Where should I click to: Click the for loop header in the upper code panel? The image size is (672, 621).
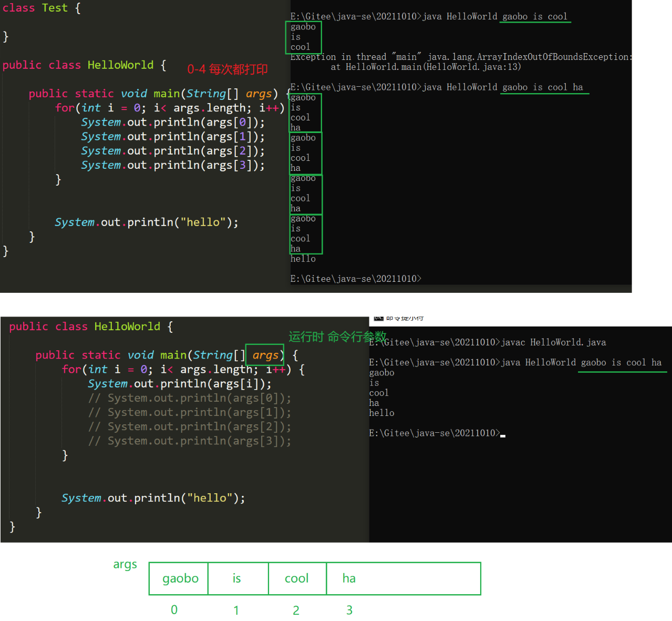(170, 108)
